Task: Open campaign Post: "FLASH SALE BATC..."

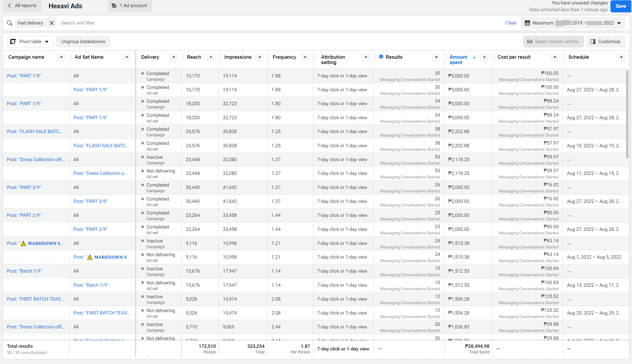Action: 35,132
